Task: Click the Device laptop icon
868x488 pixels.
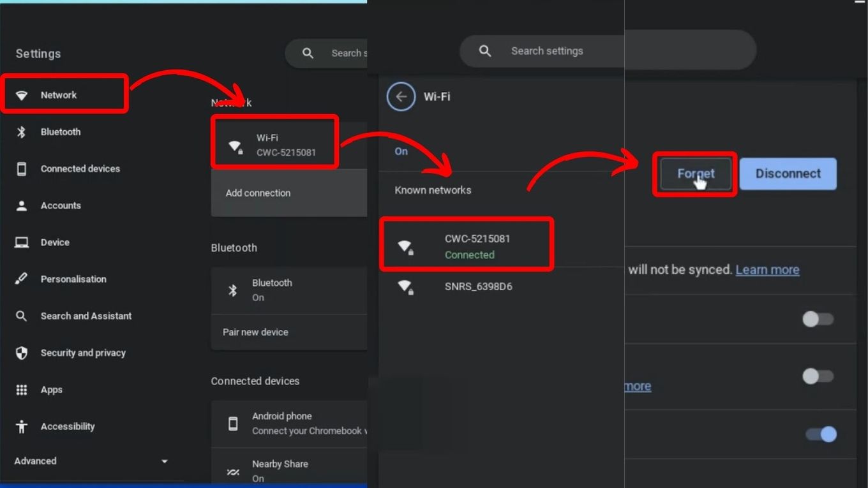Action: coord(22,242)
